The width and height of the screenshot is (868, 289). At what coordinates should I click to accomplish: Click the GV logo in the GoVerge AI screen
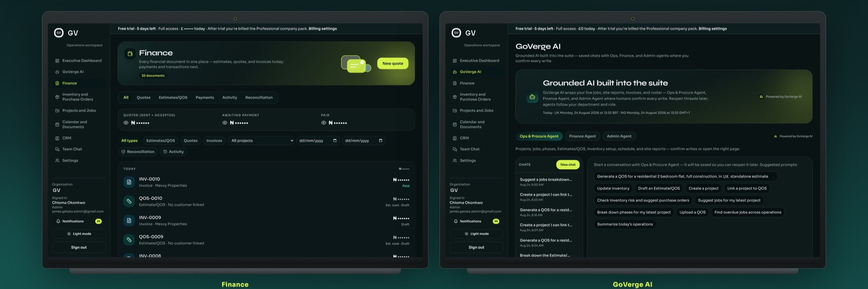(x=456, y=33)
